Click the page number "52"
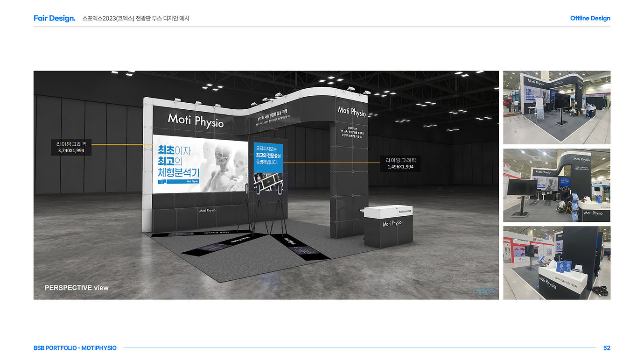Image resolution: width=644 pixels, height=362 pixels. pos(607,348)
